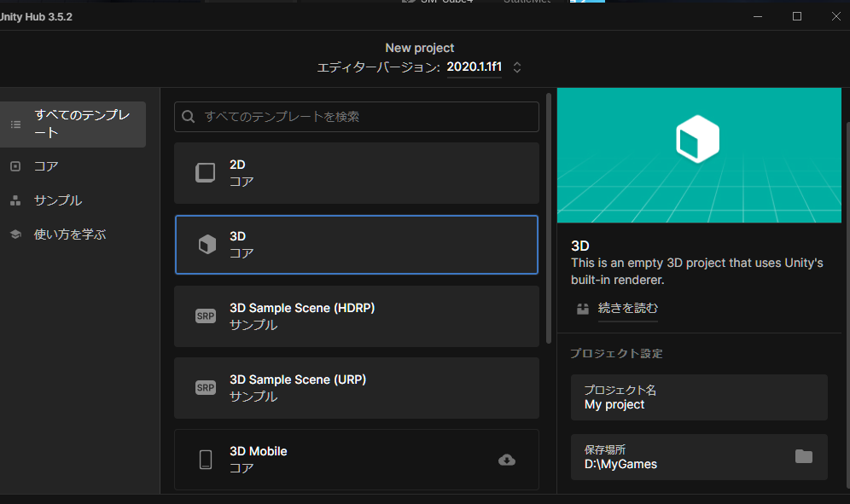The height and width of the screenshot is (504, 850).
Task: Click the 続きを読む read more link
Action: click(628, 309)
